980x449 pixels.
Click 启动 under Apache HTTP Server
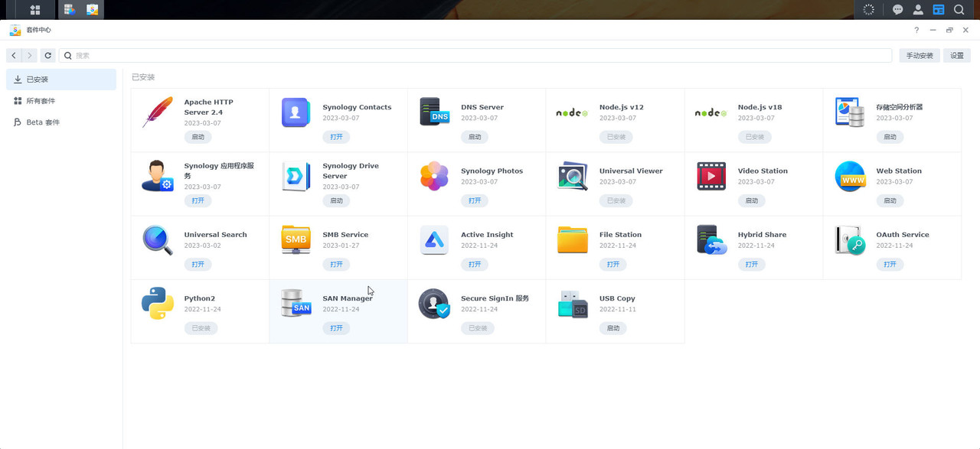point(198,137)
